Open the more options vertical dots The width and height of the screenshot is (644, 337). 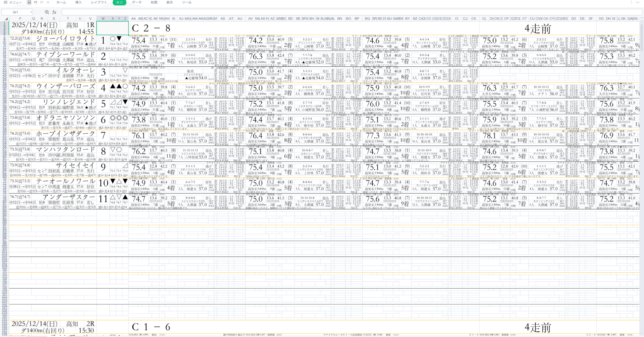(631, 2)
